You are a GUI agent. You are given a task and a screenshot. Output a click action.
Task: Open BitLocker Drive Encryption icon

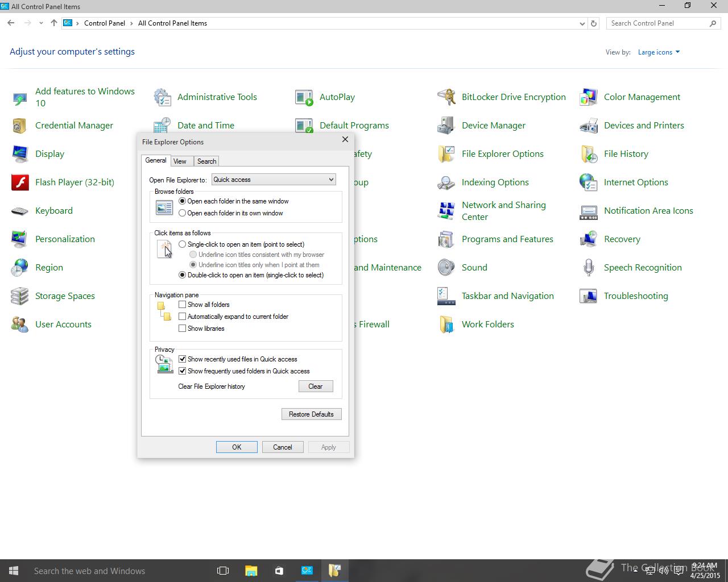point(446,97)
